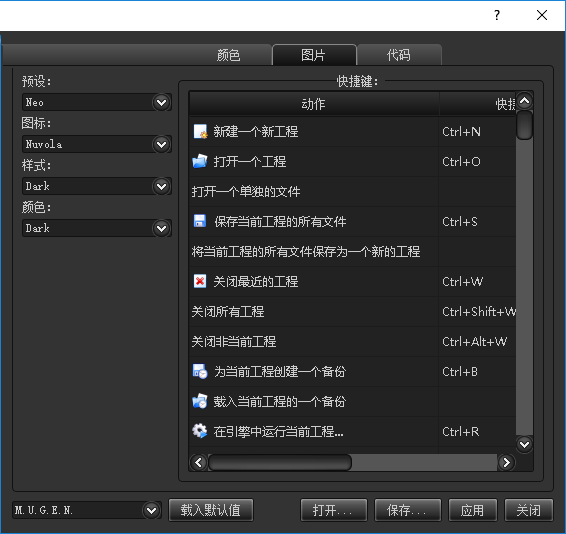This screenshot has height=534, width=566.
Task: Select the 关闭所有工程 row
Action: coord(352,311)
